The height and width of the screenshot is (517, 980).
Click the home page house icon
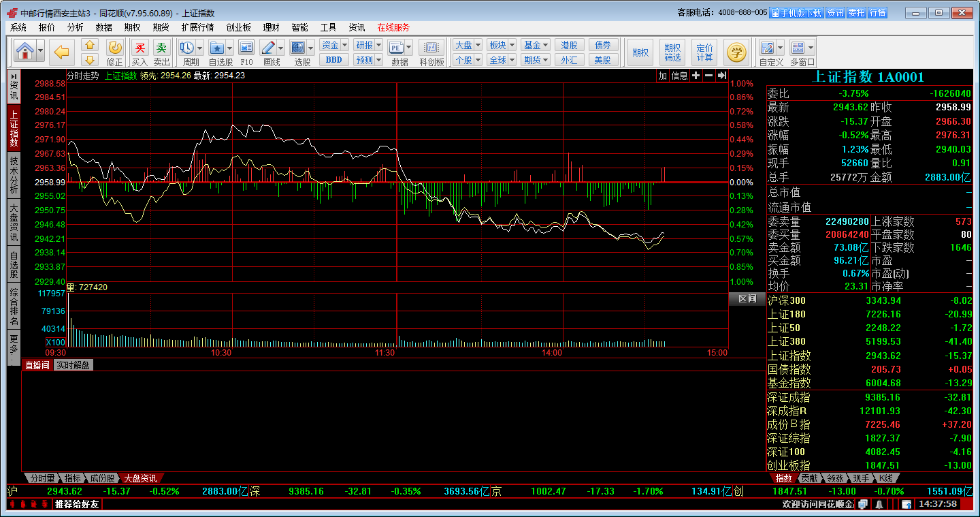25,51
